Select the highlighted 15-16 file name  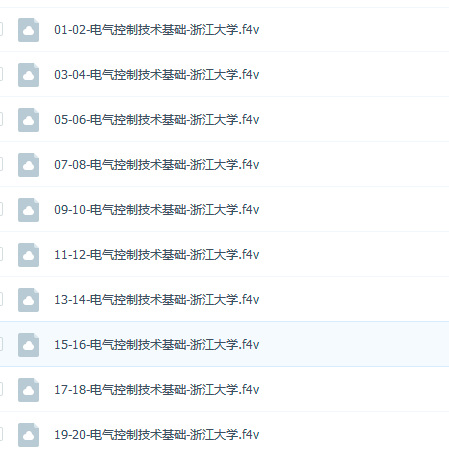point(157,345)
